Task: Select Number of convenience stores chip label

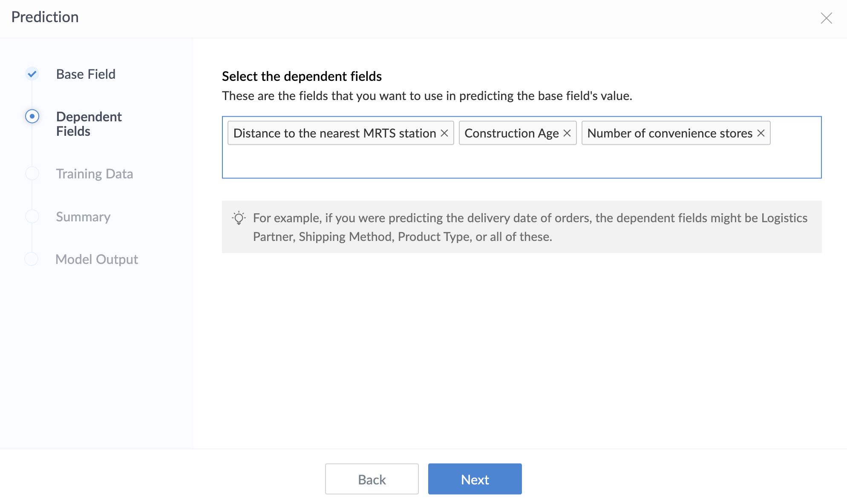Action: pyautogui.click(x=669, y=133)
